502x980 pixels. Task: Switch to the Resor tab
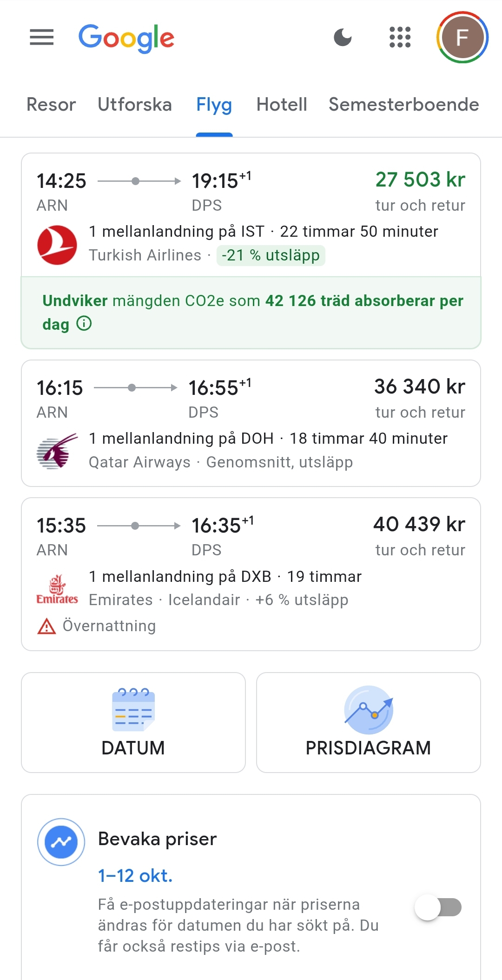pyautogui.click(x=51, y=105)
